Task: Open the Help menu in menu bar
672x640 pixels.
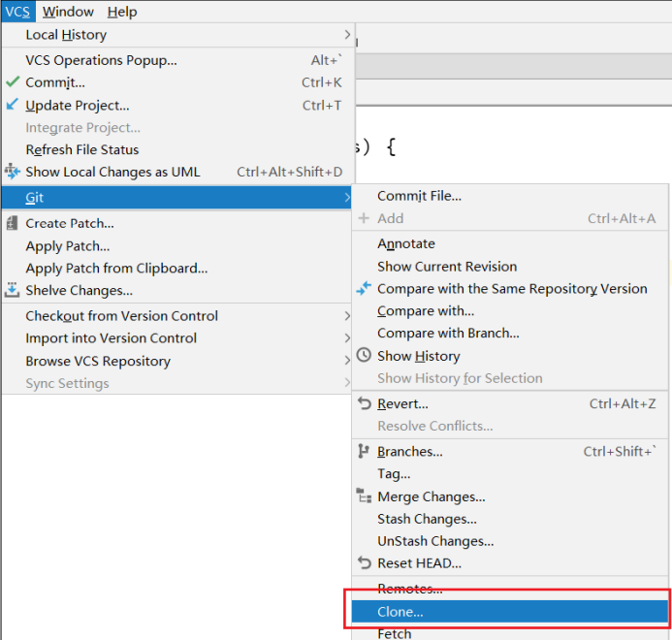Action: coord(122,12)
